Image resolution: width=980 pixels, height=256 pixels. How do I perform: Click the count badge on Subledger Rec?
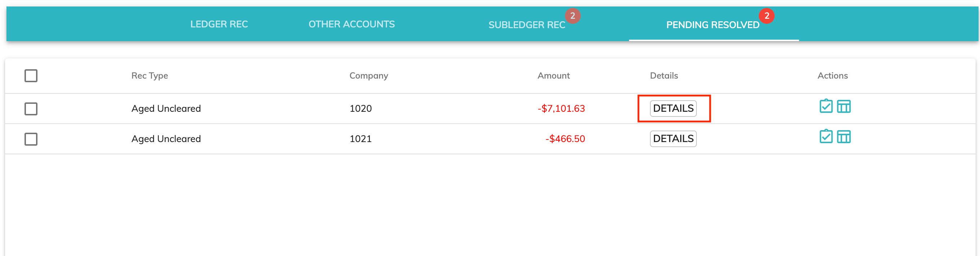tap(572, 16)
